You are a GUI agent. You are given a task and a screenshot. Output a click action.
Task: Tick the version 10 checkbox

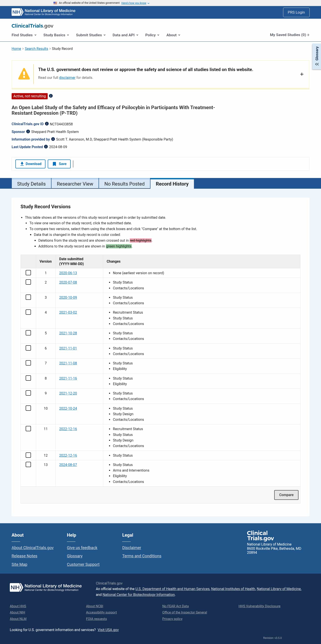tap(28, 408)
